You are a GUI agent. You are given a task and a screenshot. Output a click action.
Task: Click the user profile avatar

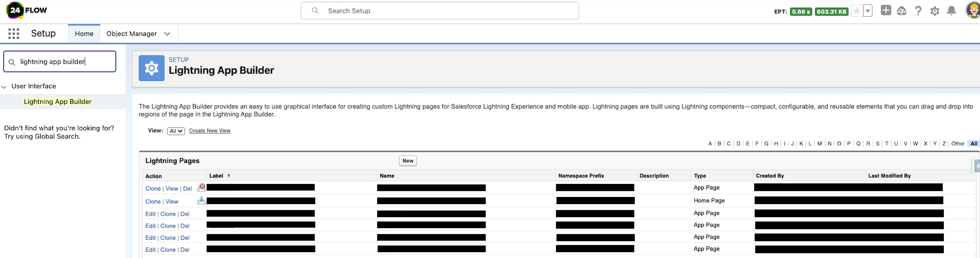[972, 10]
